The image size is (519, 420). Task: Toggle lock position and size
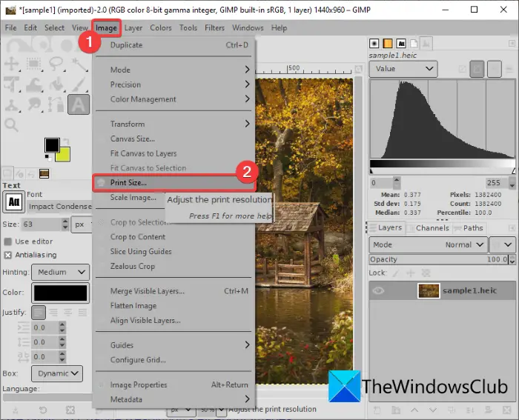(x=411, y=273)
